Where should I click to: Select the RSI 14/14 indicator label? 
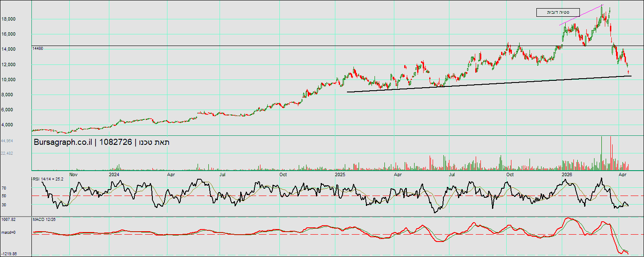pyautogui.click(x=48, y=179)
